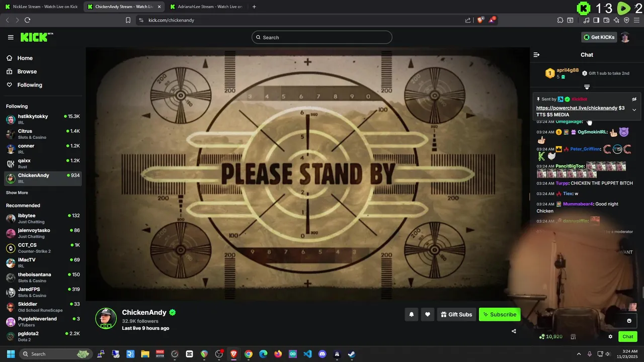Click Mummabear4 username in chat
644x362 pixels.
(x=578, y=204)
